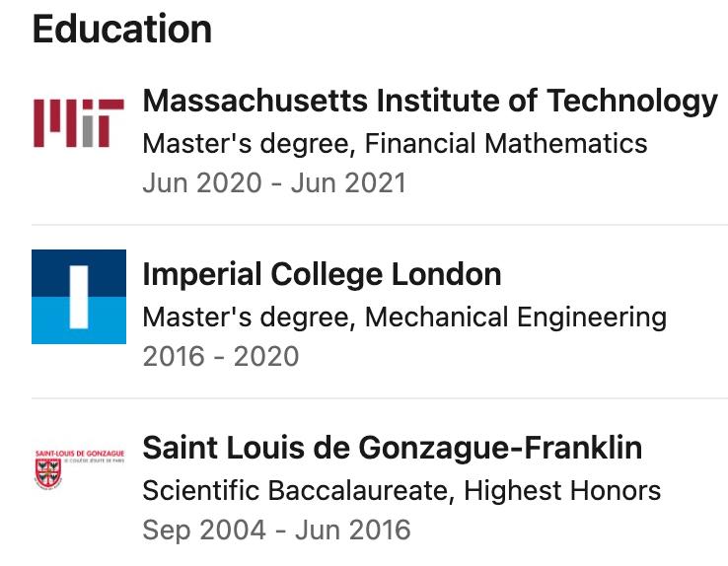
Task: Click the "Sep 2004" start date
Action: [204, 530]
